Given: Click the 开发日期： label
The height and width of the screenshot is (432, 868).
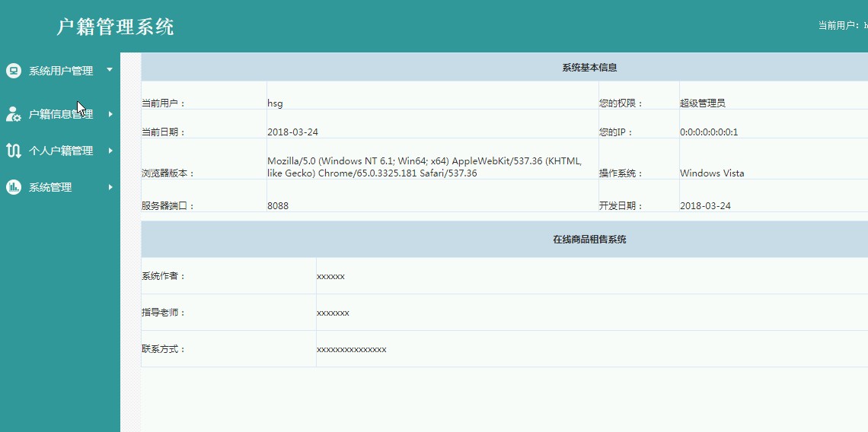Looking at the screenshot, I should pos(621,206).
